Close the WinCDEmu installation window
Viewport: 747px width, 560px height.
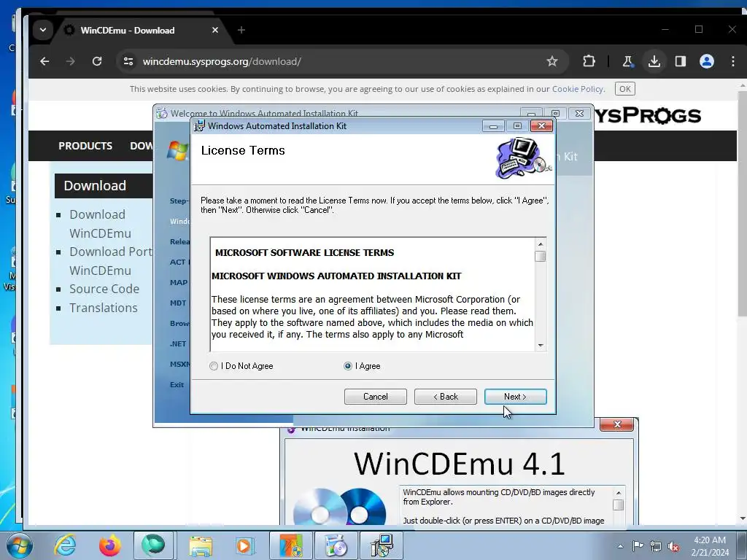(x=617, y=424)
